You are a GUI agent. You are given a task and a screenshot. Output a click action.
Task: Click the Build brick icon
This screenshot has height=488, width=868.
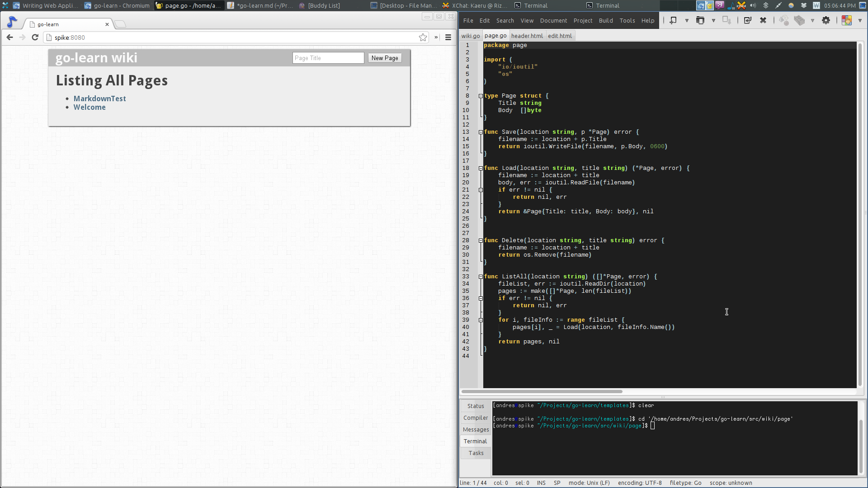click(x=799, y=20)
